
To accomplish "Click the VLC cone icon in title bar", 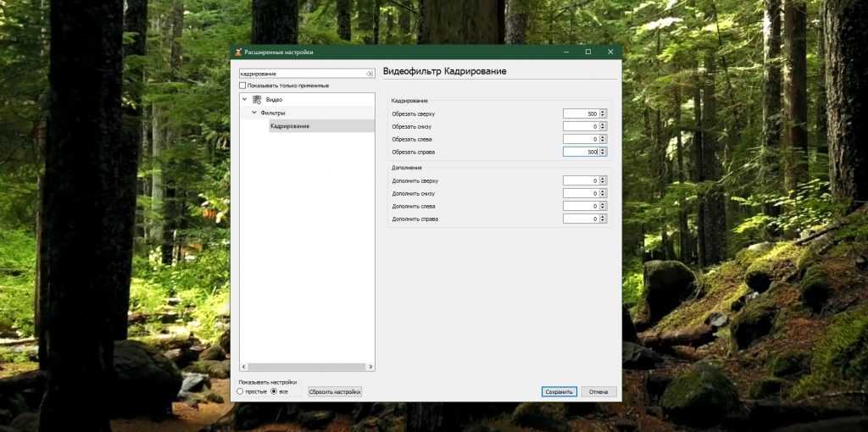I will 238,53.
